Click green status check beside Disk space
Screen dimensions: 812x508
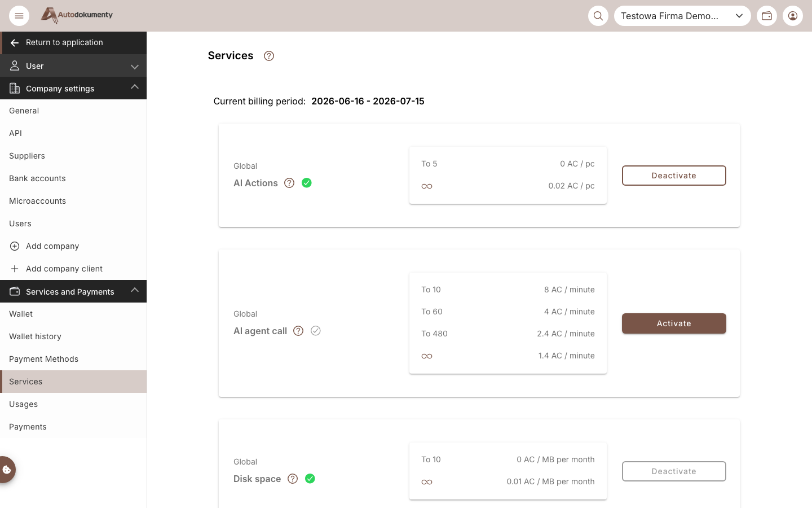(x=310, y=479)
